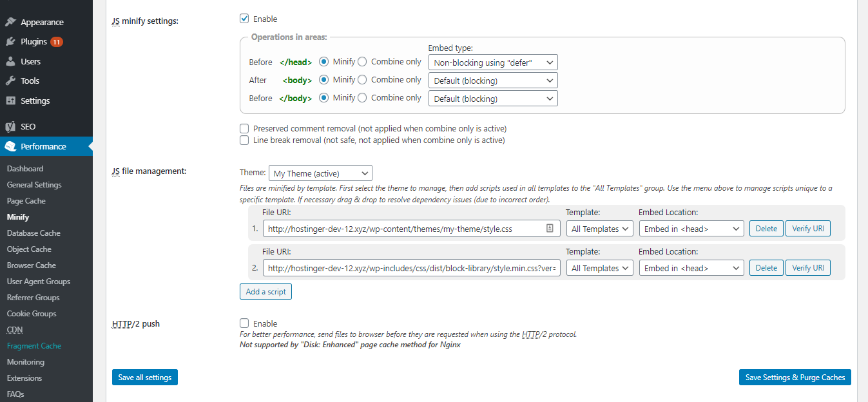868x402 pixels.
Task: Open the Theme selector showing My Theme (active)
Action: [x=320, y=173]
